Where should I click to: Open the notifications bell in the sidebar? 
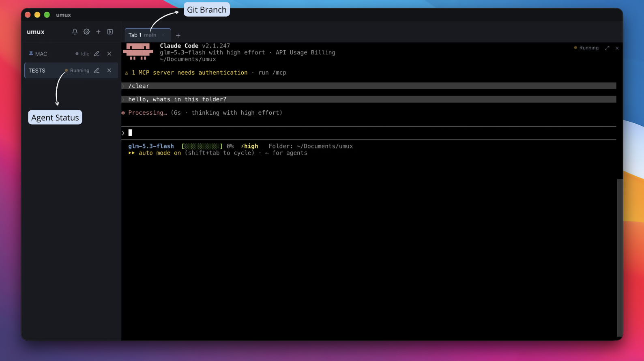pyautogui.click(x=75, y=32)
